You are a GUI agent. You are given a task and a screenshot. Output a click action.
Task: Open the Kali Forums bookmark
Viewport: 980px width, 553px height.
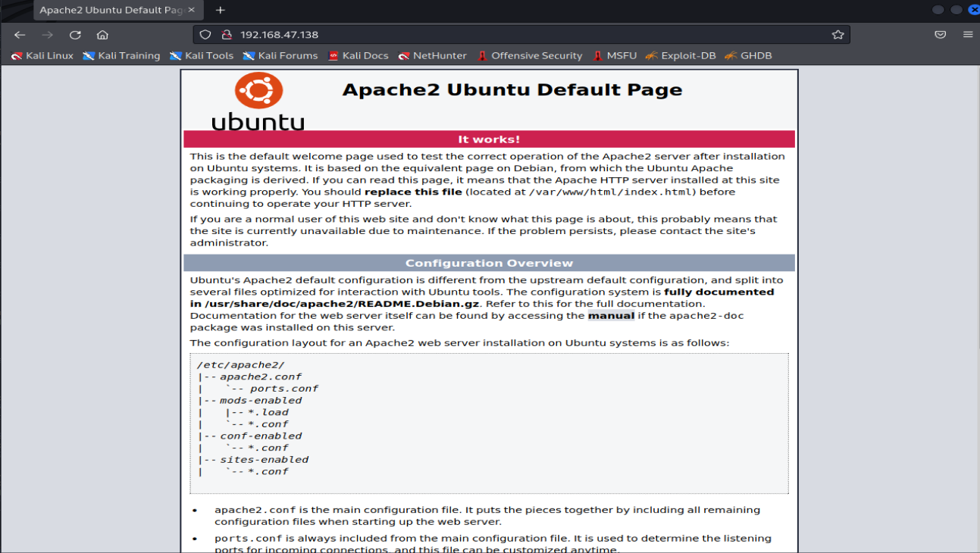280,55
